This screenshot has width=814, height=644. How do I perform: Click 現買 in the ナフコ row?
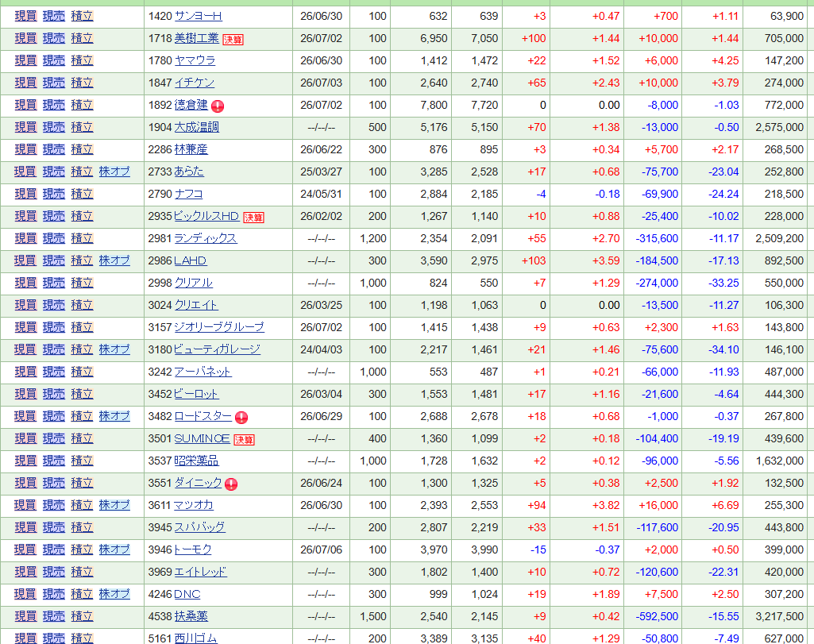[x=25, y=194]
